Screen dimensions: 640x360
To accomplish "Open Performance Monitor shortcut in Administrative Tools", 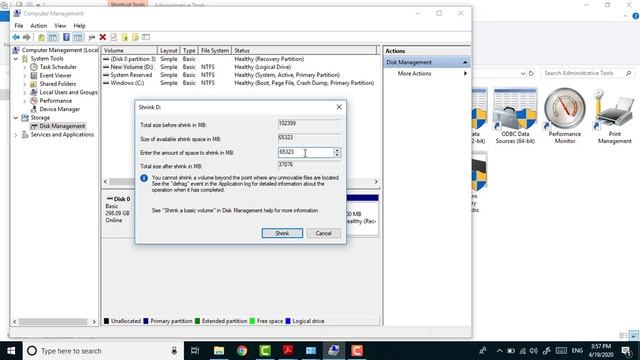I will point(564,116).
